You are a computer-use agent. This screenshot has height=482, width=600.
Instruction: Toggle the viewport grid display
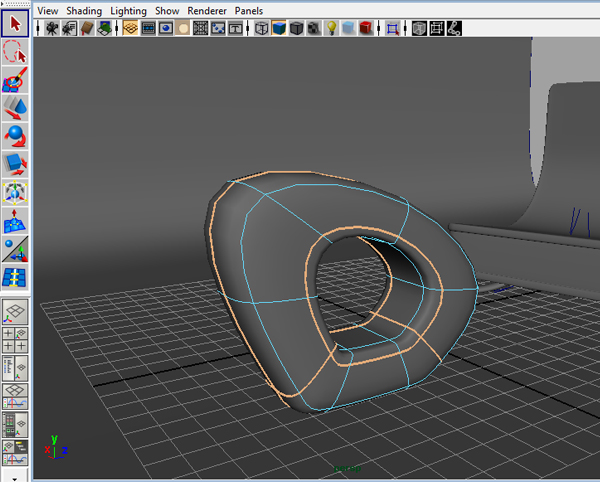[x=130, y=29]
